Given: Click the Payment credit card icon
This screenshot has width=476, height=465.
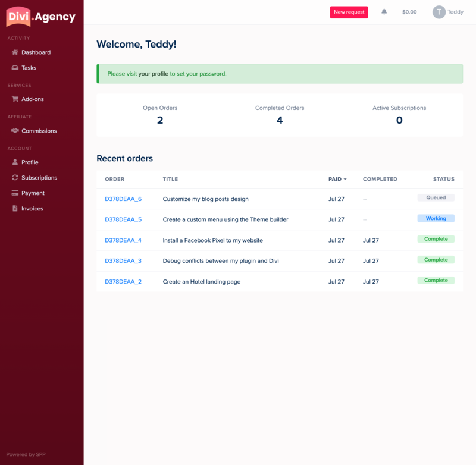Looking at the screenshot, I should (15, 193).
